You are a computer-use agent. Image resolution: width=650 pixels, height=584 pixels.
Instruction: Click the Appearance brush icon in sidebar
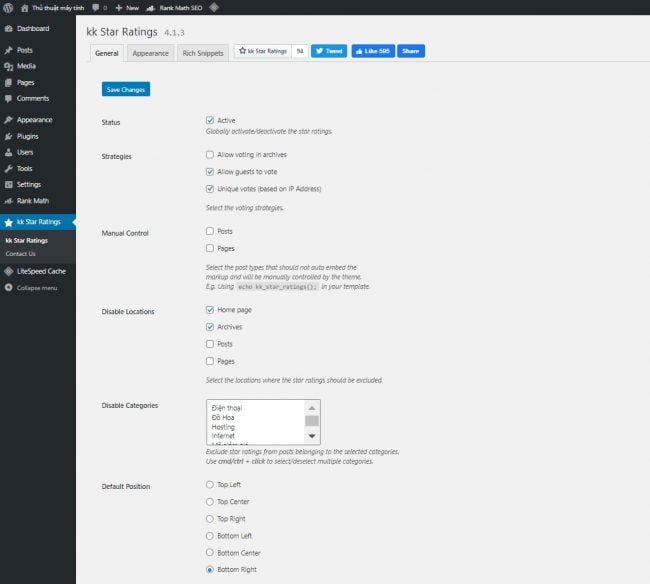coord(8,120)
